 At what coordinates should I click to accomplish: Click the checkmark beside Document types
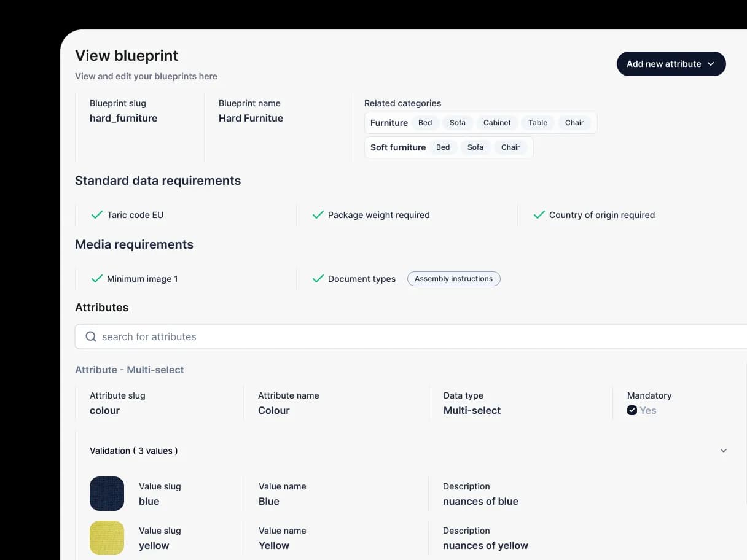[x=318, y=278]
